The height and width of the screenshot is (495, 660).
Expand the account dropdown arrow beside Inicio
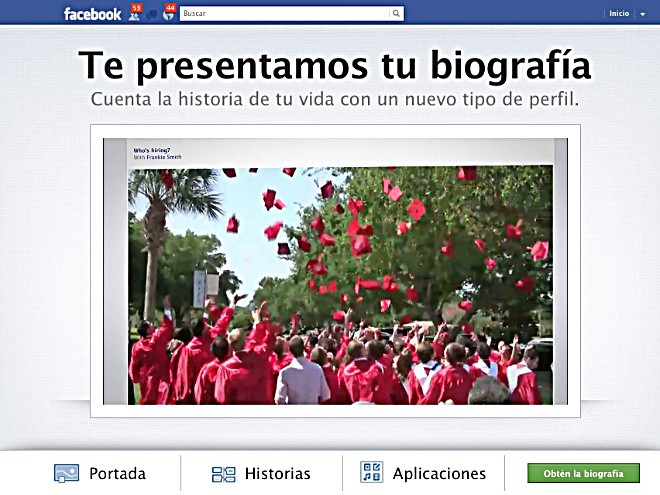point(642,14)
